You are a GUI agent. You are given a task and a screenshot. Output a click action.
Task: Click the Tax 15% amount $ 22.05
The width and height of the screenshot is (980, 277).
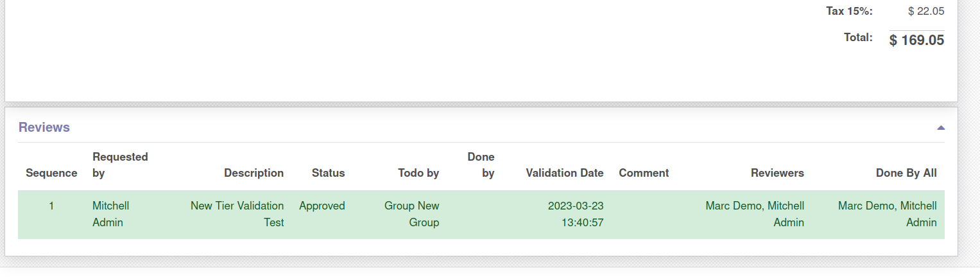pyautogui.click(x=926, y=11)
